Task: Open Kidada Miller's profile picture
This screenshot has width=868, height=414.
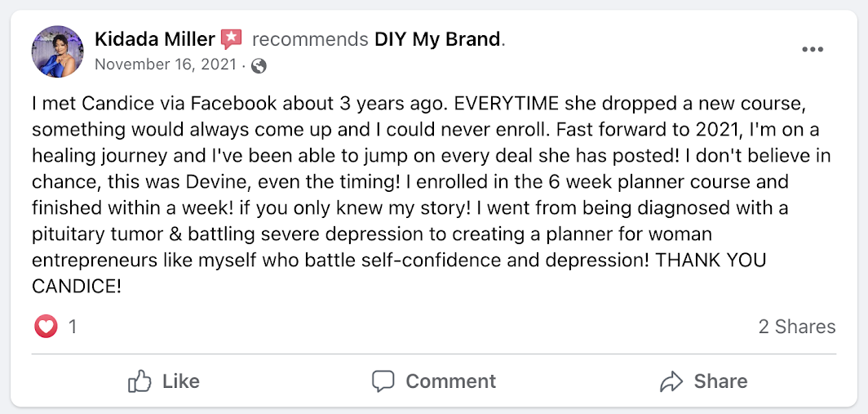Action: click(x=58, y=51)
